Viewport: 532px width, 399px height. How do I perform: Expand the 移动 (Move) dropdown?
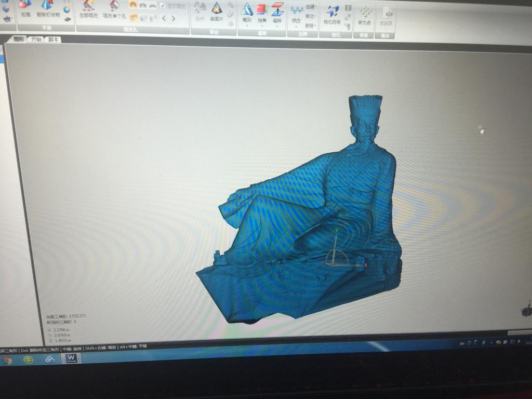pos(311,16)
